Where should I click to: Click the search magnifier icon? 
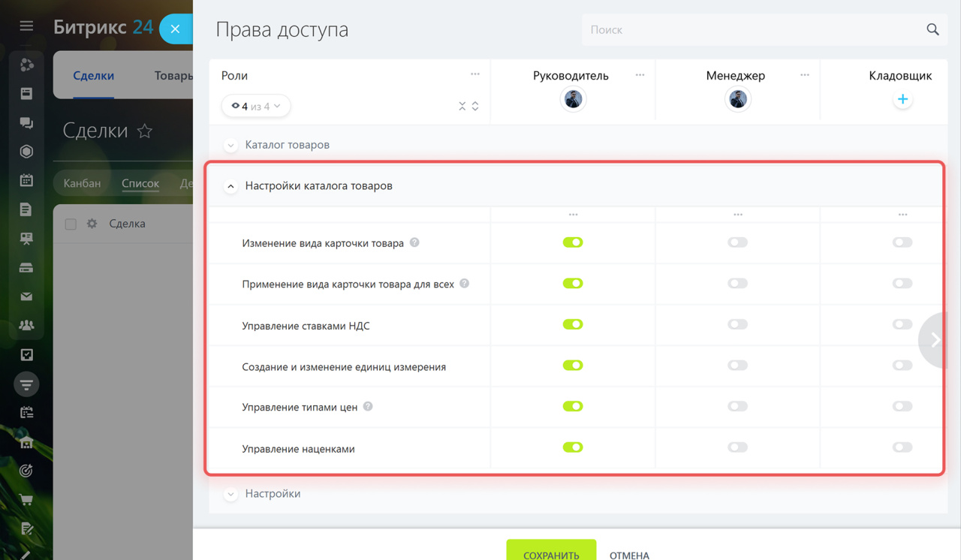pyautogui.click(x=932, y=29)
